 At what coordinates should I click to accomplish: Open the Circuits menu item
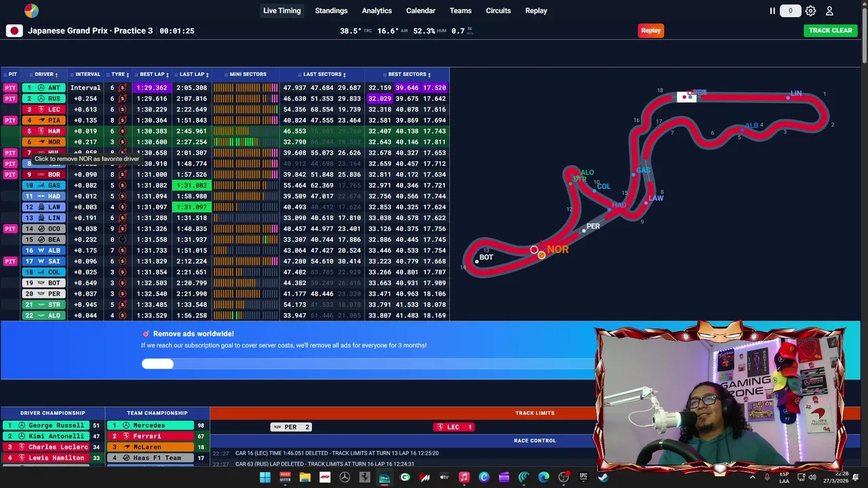coord(498,11)
